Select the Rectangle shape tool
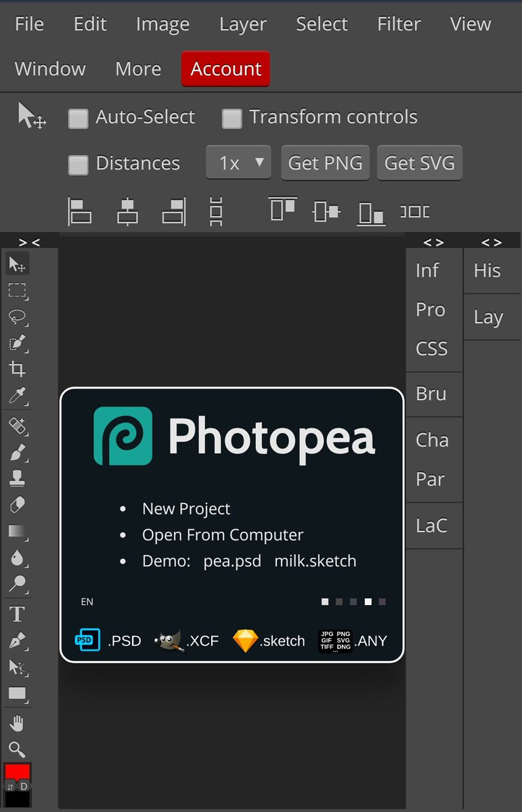Viewport: 522px width, 812px height. tap(18, 694)
